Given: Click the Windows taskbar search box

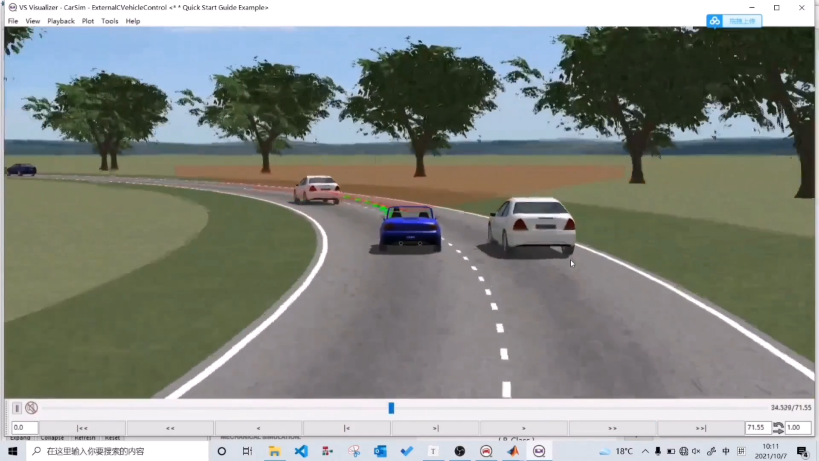Looking at the screenshot, I should tap(118, 451).
